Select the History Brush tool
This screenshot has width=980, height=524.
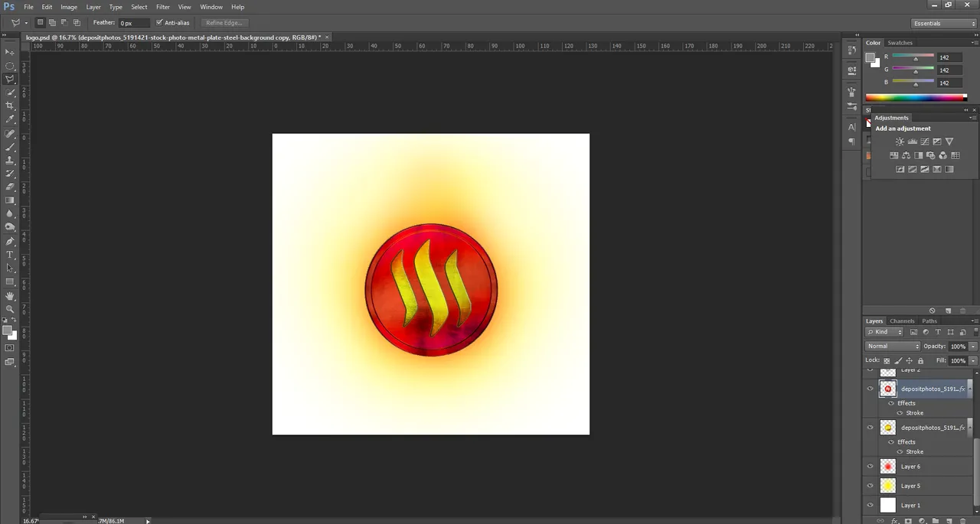[x=10, y=173]
